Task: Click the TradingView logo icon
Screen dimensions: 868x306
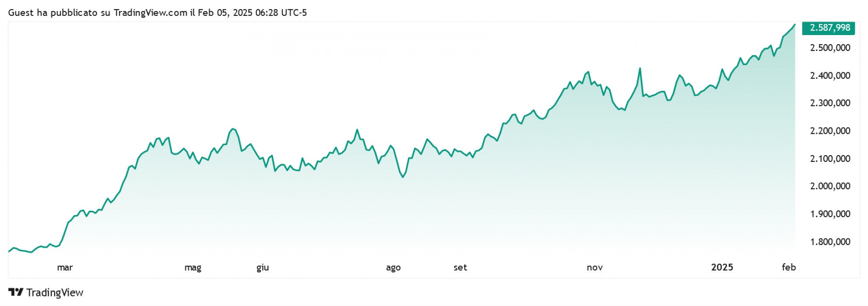Action: 16,292
